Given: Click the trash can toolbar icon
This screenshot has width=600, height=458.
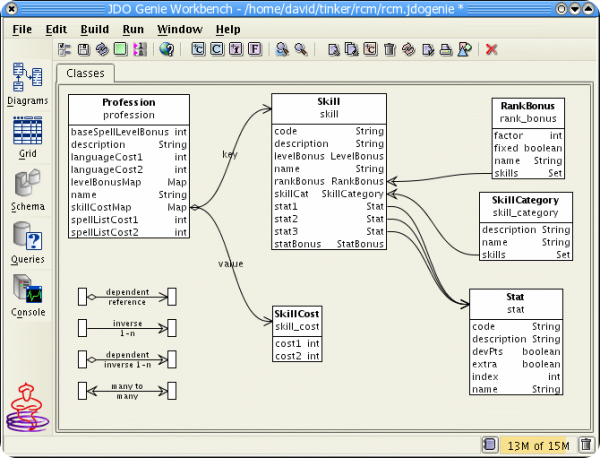Looking at the screenshot, I should [x=389, y=49].
